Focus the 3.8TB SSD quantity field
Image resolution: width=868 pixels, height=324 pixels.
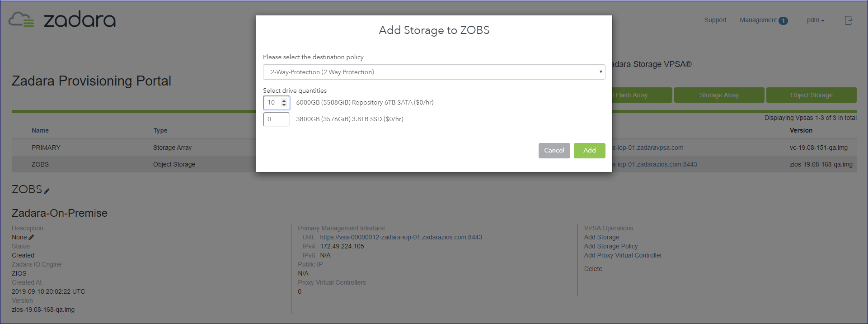276,119
